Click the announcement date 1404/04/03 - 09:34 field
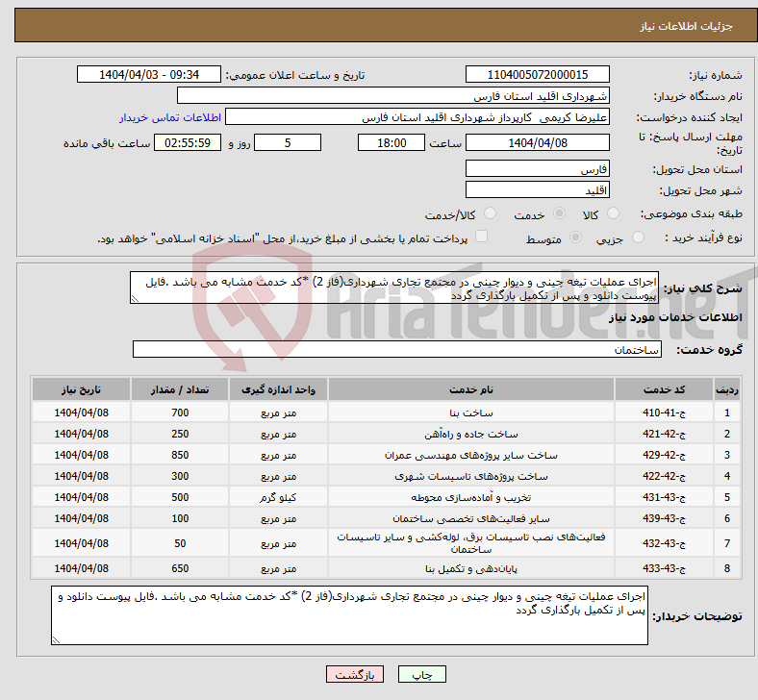This screenshot has height=700, width=758. (x=149, y=74)
